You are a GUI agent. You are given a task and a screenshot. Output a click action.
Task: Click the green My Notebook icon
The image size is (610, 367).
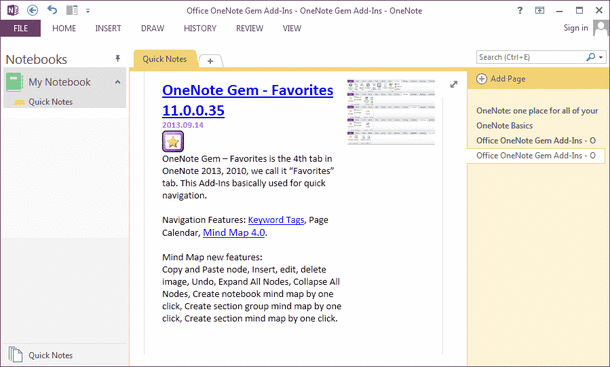[14, 82]
